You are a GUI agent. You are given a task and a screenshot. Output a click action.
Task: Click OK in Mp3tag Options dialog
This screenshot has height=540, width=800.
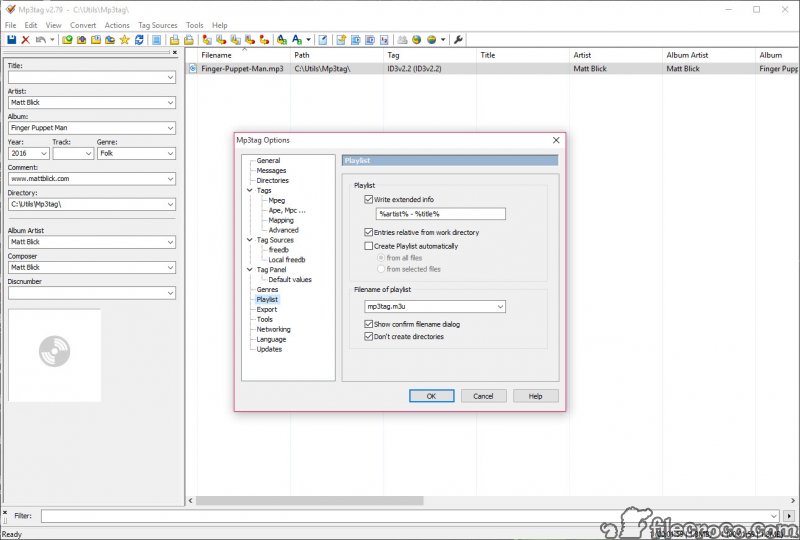[x=432, y=396]
